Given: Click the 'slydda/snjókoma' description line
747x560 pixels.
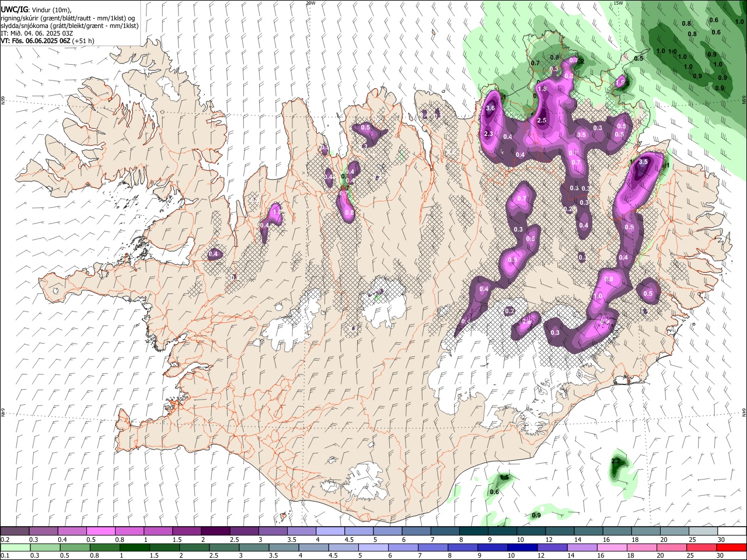Looking at the screenshot, I should pos(69,26).
